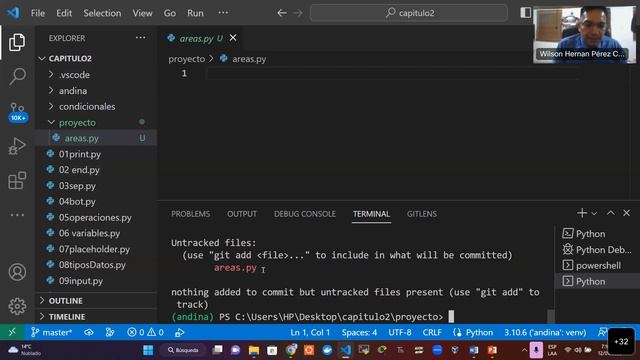Expand the TIMELINE section
This screenshot has width=640, height=360.
pyautogui.click(x=96, y=317)
